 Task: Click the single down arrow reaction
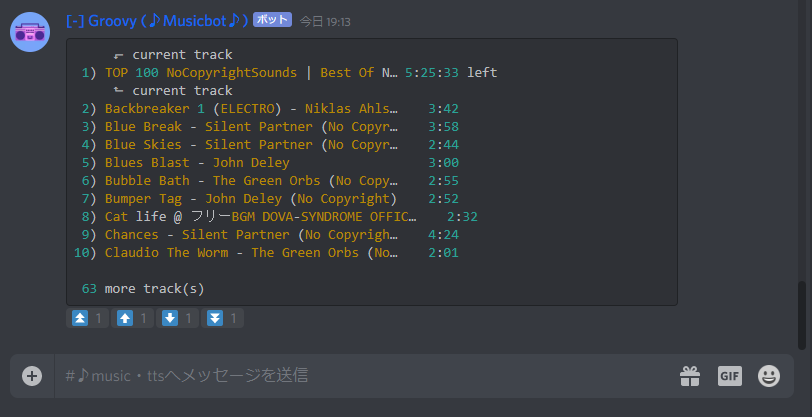click(177, 318)
